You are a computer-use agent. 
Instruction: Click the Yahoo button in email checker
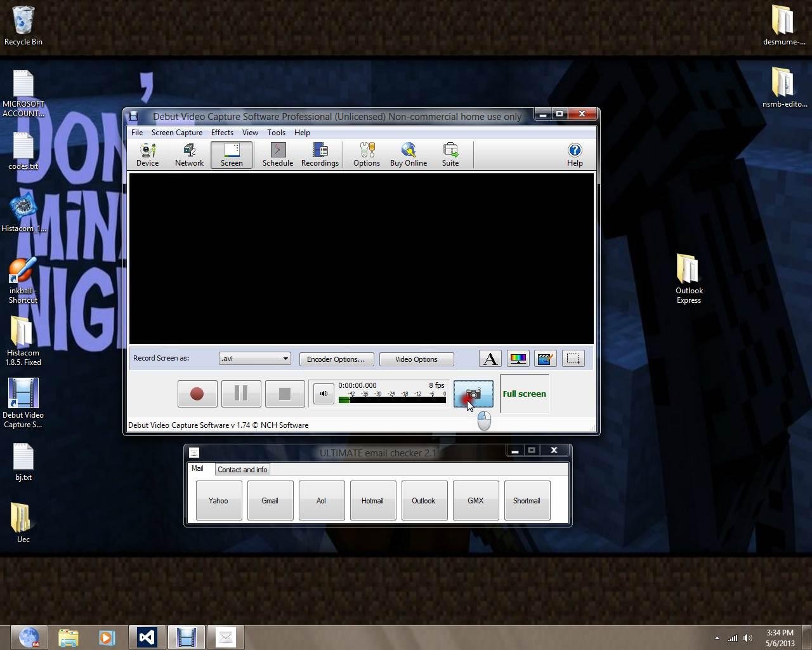click(219, 501)
